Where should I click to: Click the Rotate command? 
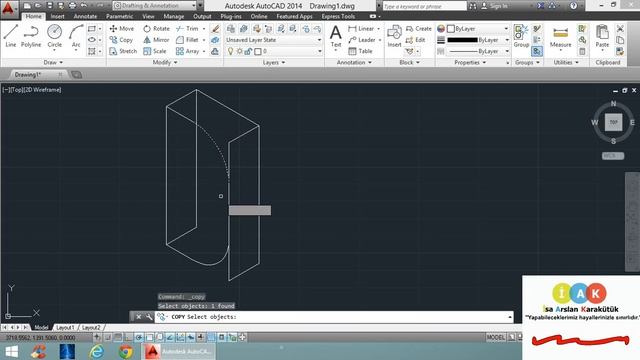[x=156, y=29]
